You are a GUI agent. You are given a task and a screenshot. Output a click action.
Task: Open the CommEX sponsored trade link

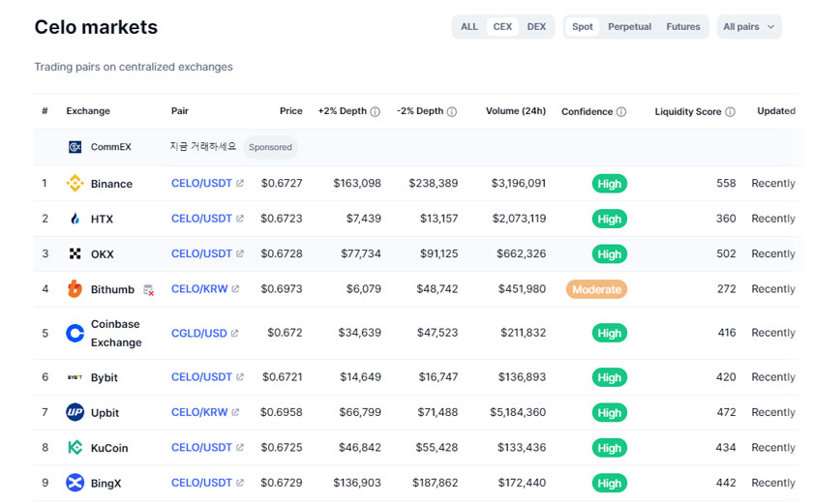203,147
